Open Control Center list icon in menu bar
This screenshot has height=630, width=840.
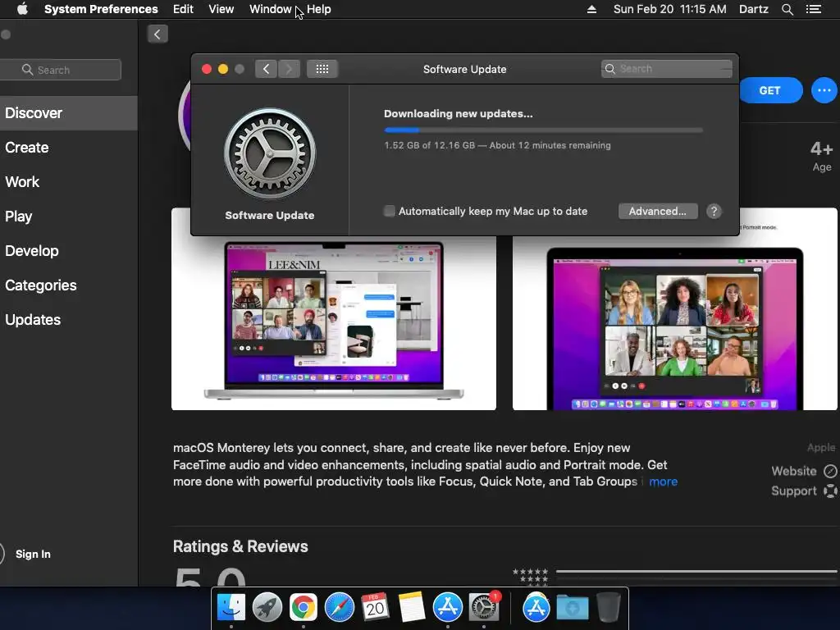coord(813,9)
